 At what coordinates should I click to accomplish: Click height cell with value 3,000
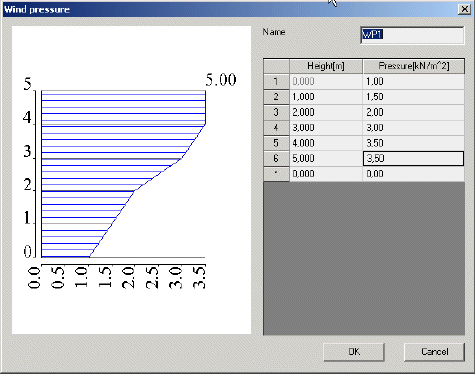(326, 128)
